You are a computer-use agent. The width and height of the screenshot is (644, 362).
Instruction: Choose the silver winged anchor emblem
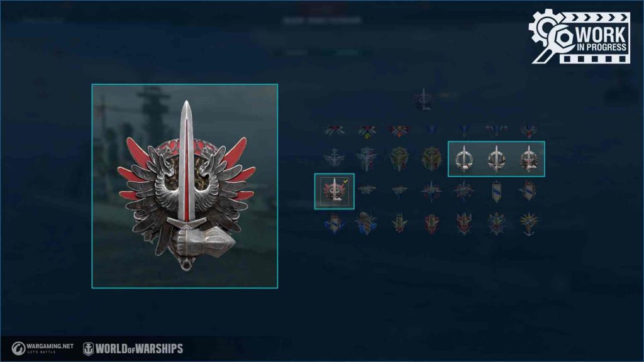point(334,158)
